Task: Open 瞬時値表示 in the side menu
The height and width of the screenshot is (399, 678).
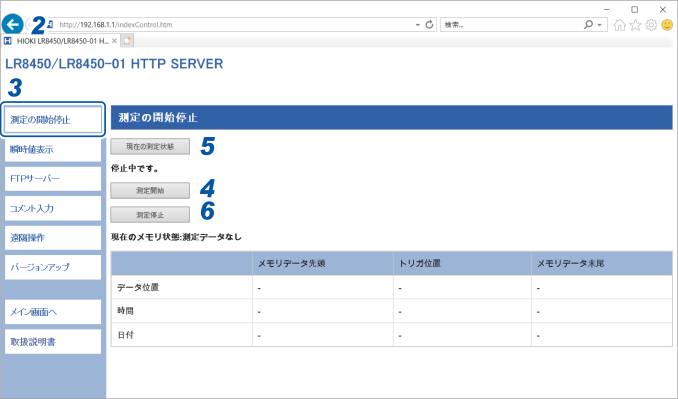Action: coord(53,150)
